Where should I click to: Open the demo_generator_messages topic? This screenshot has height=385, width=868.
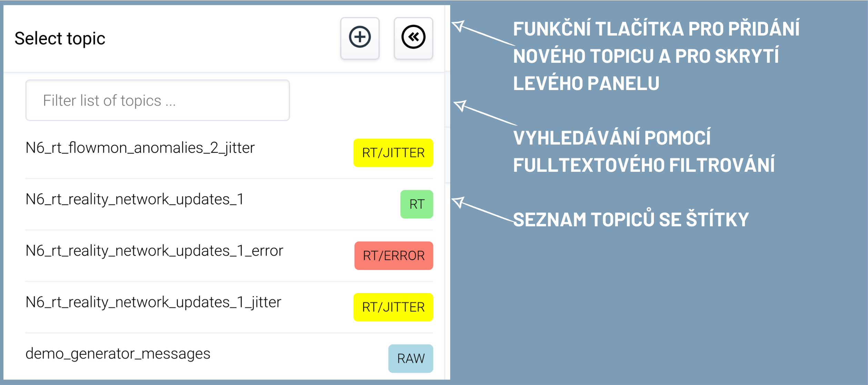tap(118, 354)
